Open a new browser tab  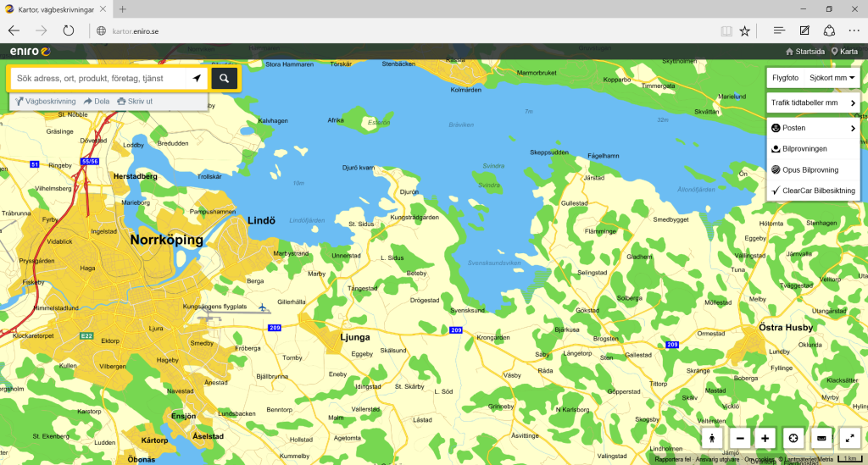point(123,9)
